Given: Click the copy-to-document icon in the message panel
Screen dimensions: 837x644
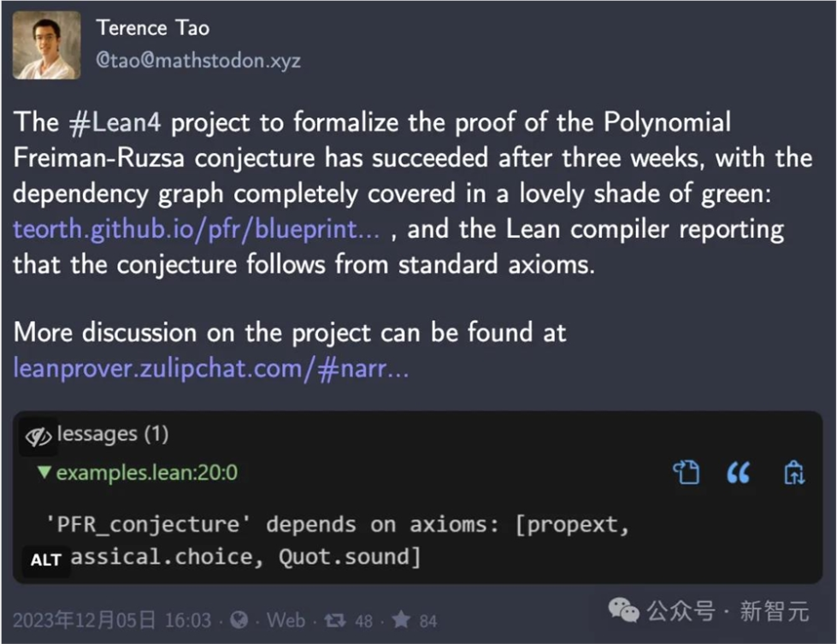Looking at the screenshot, I should pyautogui.click(x=685, y=472).
